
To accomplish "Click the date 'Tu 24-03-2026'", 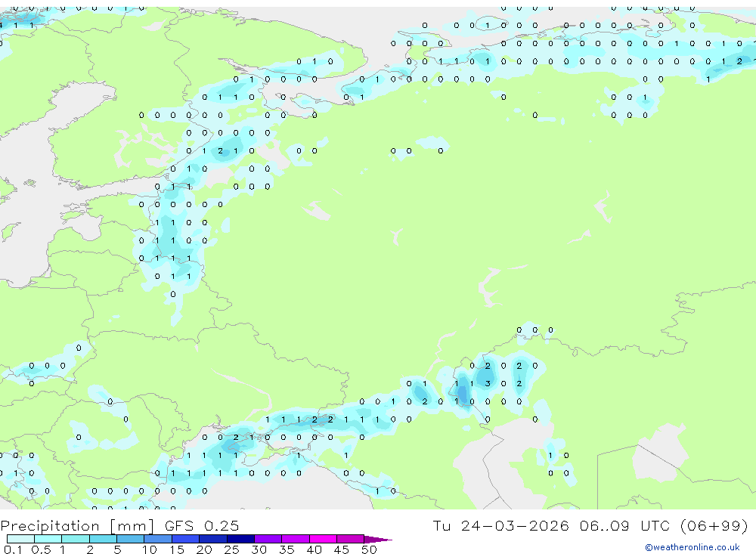I will click(x=500, y=526).
